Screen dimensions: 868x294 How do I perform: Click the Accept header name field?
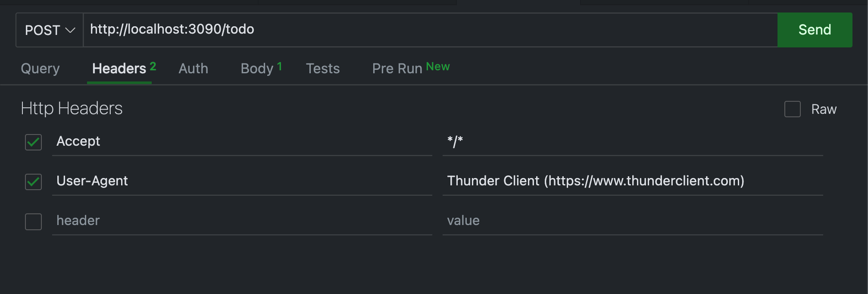[241, 141]
